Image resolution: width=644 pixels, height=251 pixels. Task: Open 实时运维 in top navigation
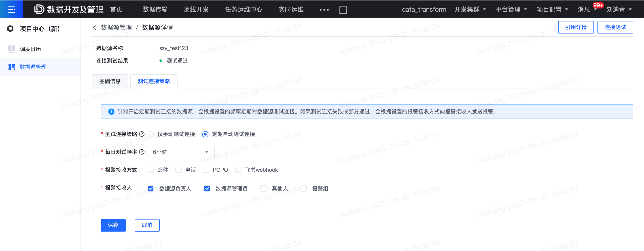[291, 9]
